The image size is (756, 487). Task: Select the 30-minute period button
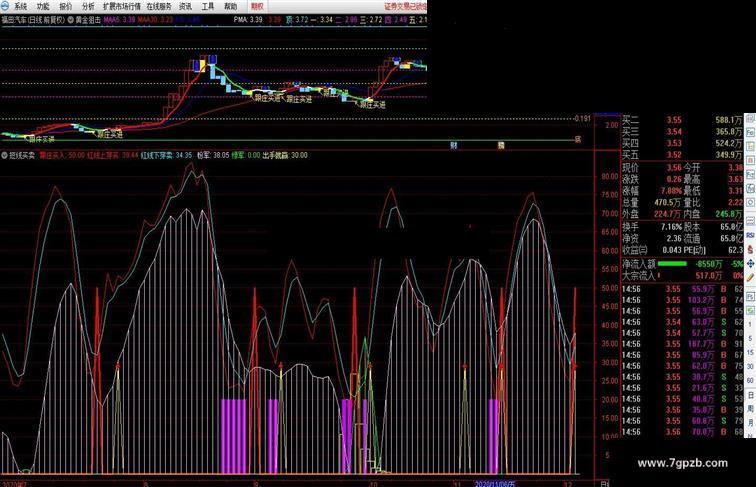[751, 366]
